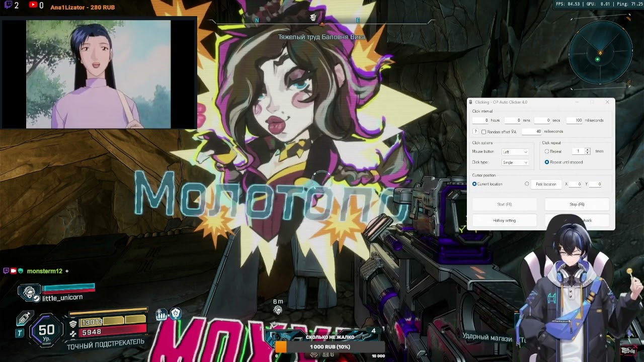Click the health cross icon beside 5948
The height and width of the screenshot is (362, 644).
point(73,333)
